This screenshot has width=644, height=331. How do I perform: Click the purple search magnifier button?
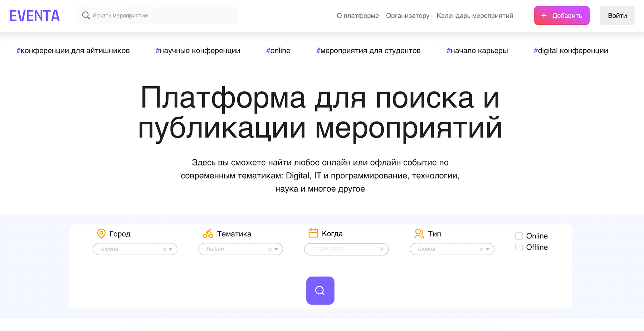coord(320,291)
